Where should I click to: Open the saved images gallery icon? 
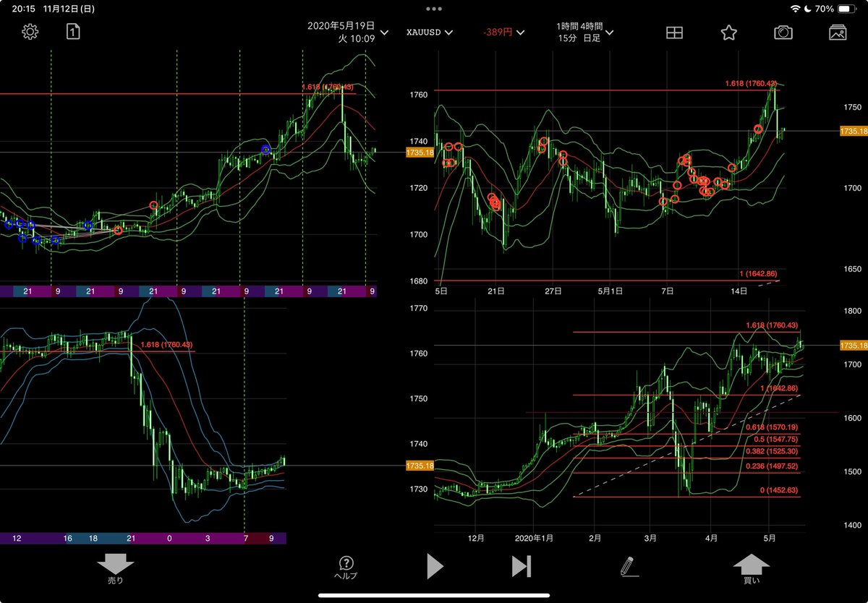(x=838, y=33)
